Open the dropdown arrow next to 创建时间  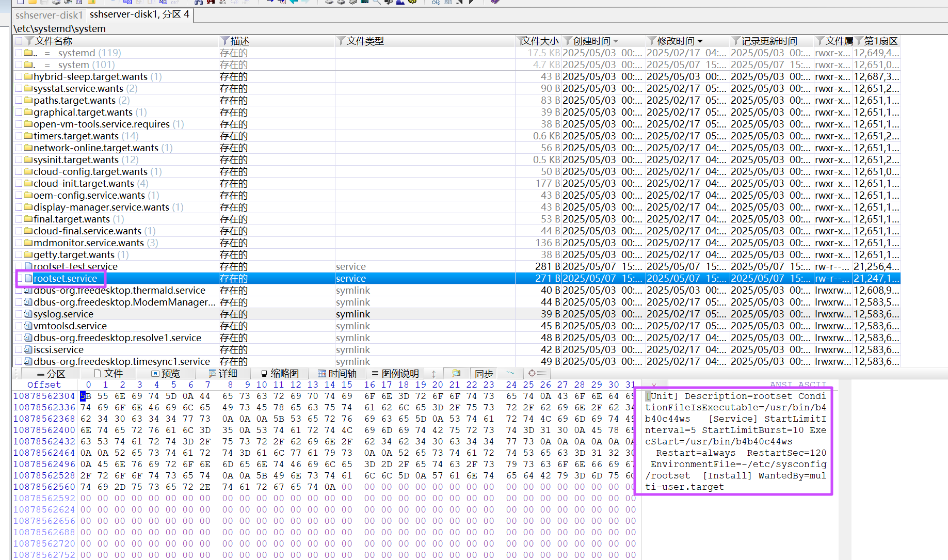616,41
